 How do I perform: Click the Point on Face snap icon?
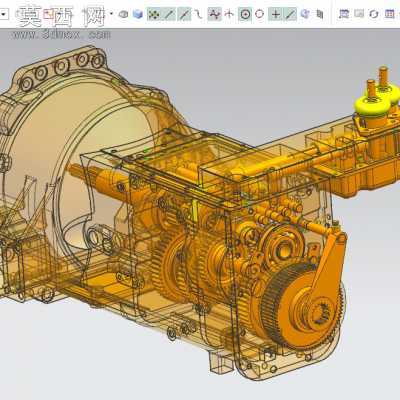click(x=305, y=14)
